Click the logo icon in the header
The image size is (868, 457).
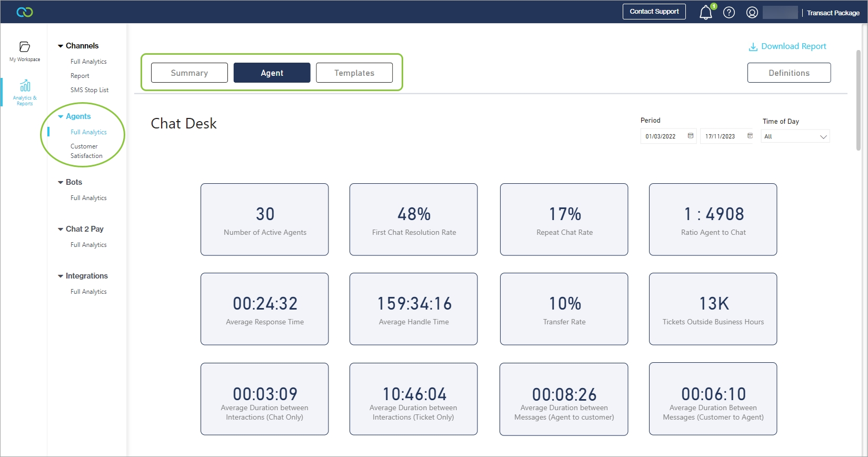pyautogui.click(x=25, y=12)
